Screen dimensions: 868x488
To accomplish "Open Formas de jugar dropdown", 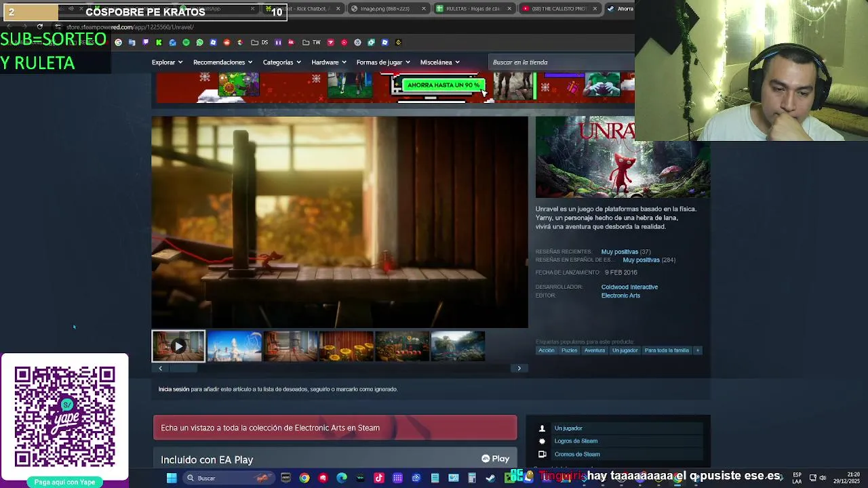I will (x=382, y=62).
